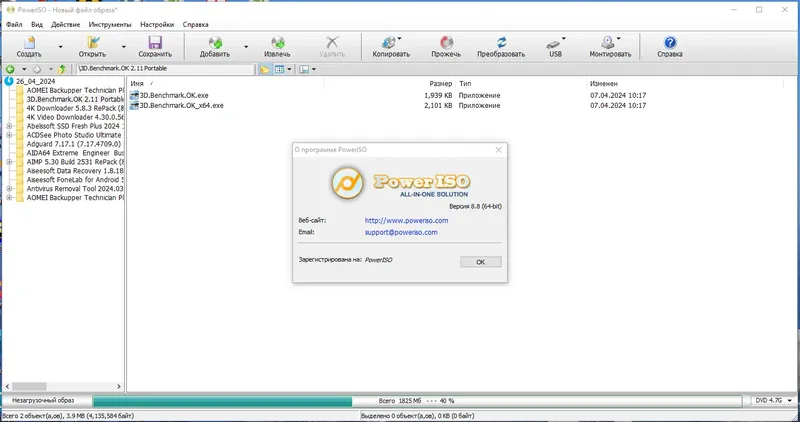Open dropdown arrow next to Создать

tap(60, 47)
